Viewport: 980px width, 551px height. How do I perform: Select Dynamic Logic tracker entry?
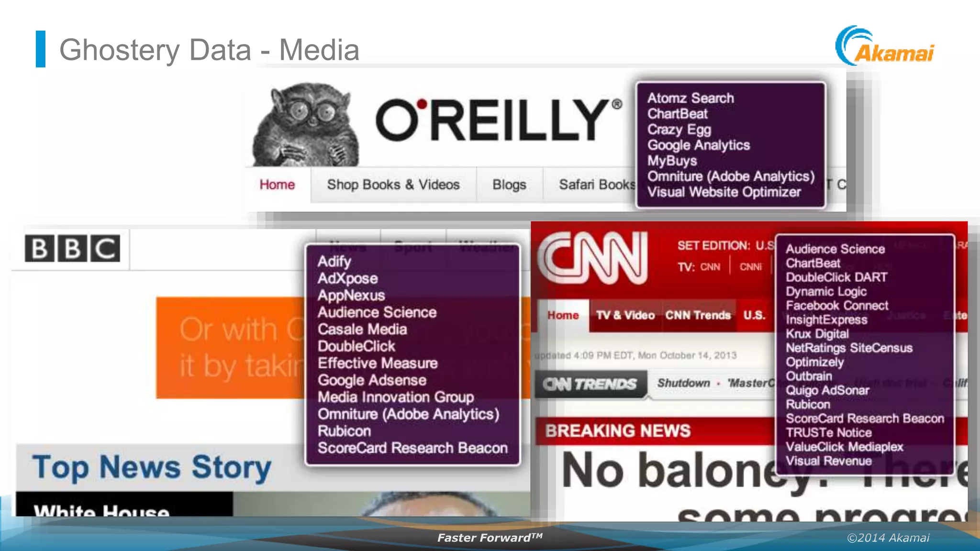coord(825,292)
